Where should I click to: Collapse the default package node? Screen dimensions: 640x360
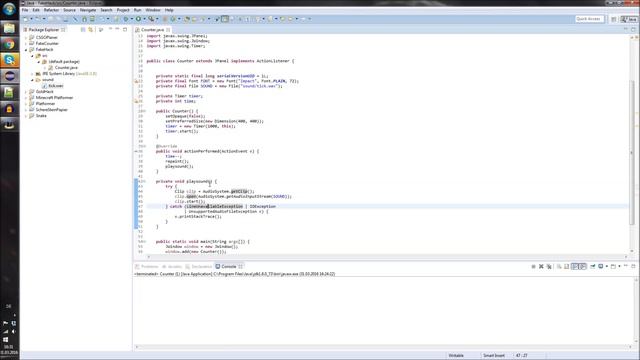pos(39,62)
